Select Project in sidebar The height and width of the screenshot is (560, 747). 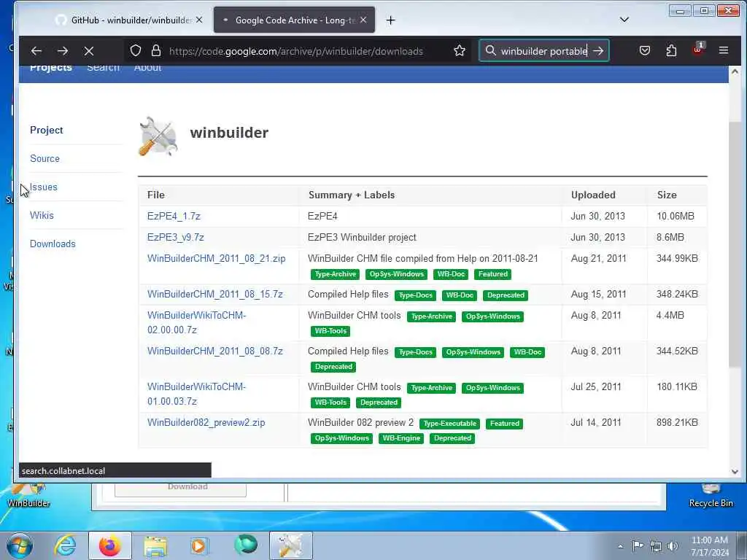pyautogui.click(x=46, y=130)
